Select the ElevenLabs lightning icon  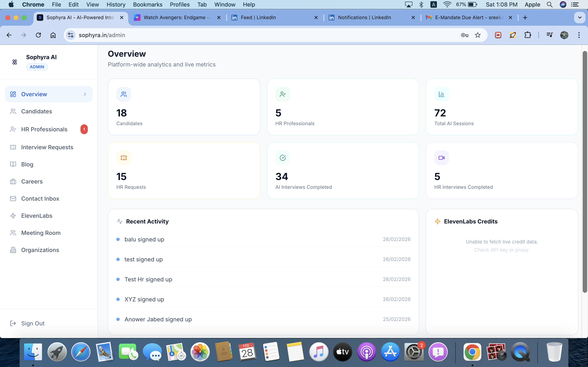click(x=13, y=216)
